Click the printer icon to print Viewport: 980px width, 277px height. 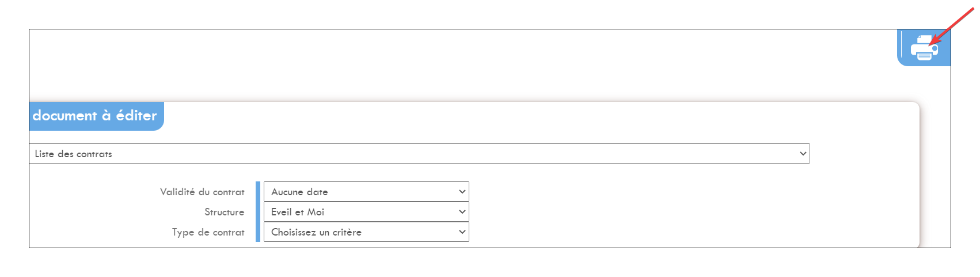point(924,47)
